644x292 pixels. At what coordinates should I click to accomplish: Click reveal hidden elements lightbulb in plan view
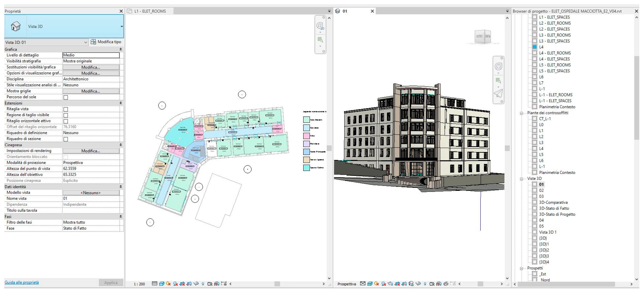(203, 284)
